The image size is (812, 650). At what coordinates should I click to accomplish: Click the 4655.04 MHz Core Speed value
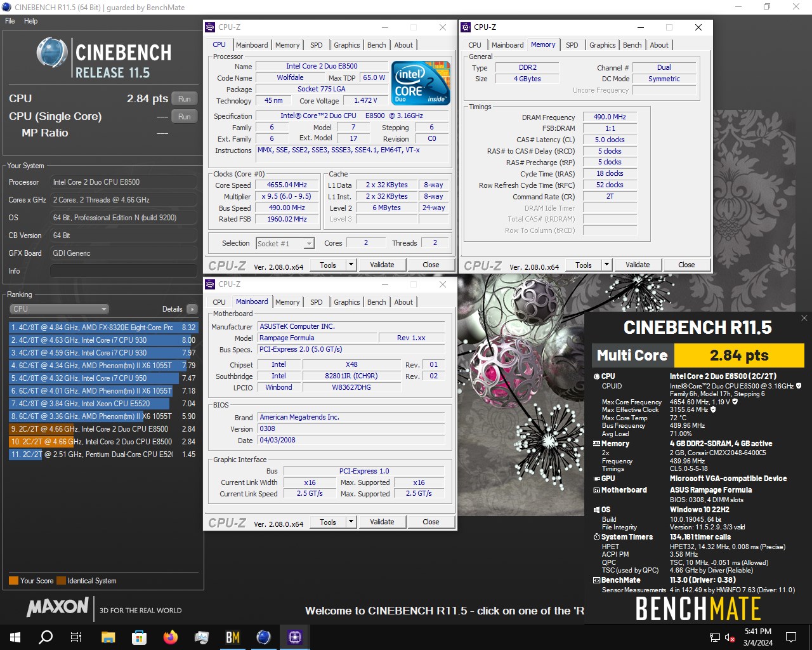[x=287, y=185]
